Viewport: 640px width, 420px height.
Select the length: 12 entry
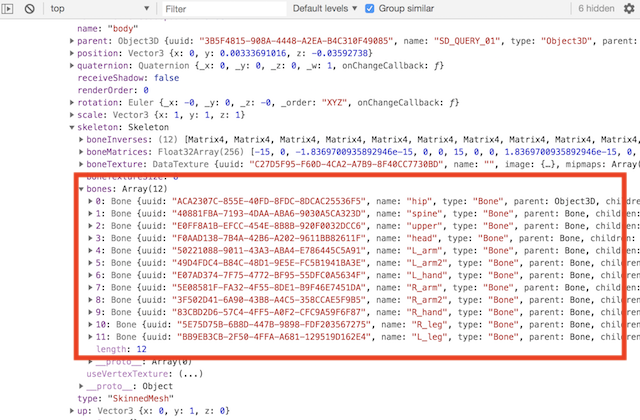121,349
